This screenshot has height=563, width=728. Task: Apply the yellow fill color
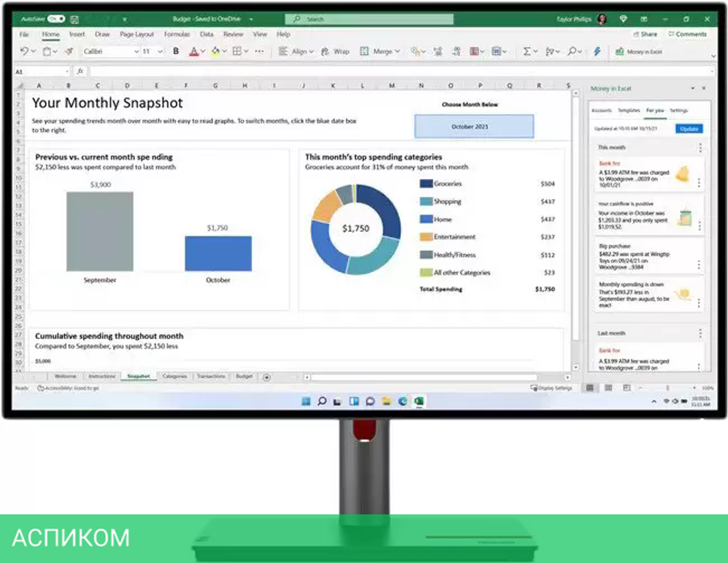coord(215,52)
